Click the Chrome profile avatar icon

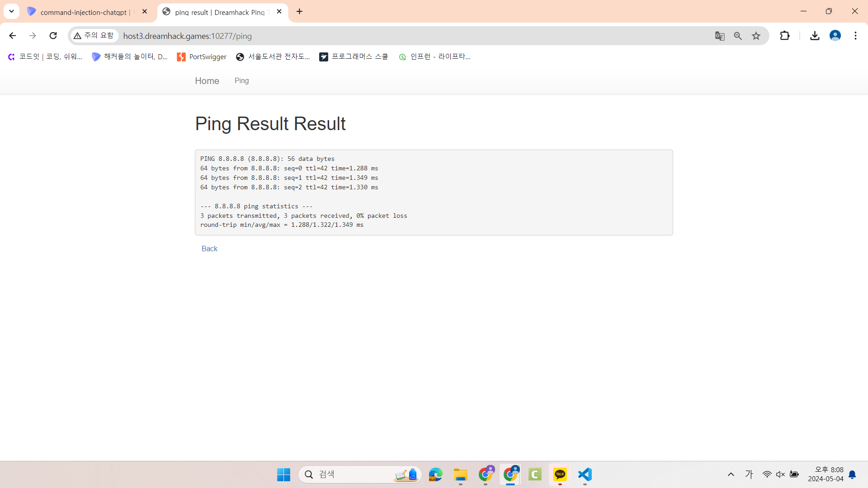[835, 36]
